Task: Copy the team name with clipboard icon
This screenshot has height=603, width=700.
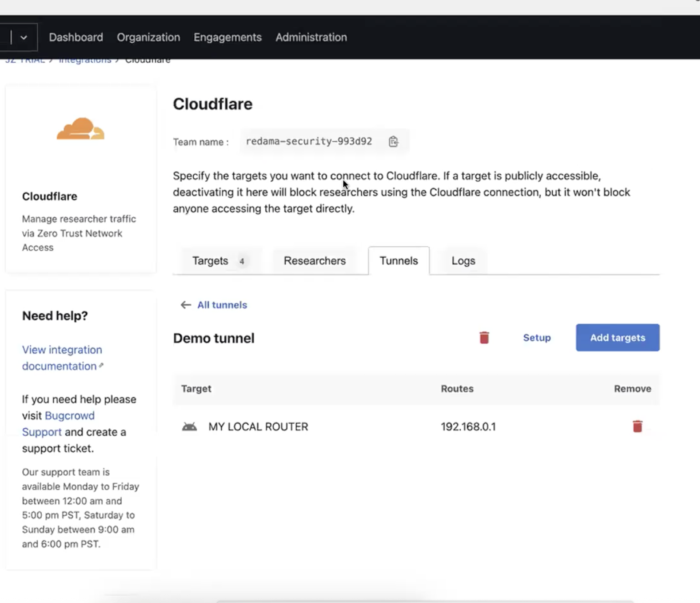Action: (x=393, y=141)
